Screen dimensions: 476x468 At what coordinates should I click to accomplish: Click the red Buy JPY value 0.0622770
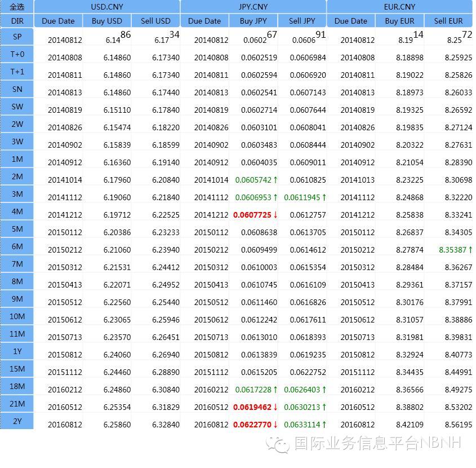(x=252, y=425)
